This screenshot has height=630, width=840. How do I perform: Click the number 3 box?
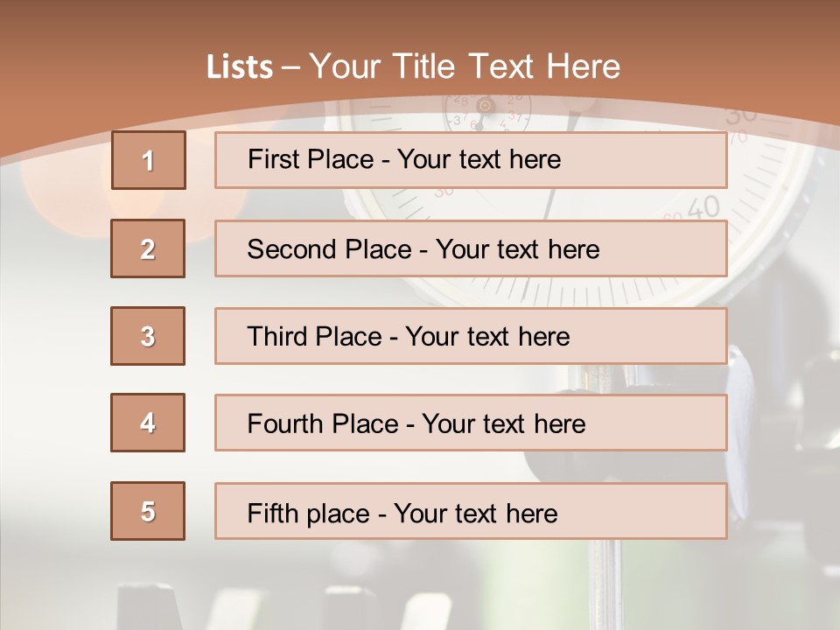(x=148, y=336)
